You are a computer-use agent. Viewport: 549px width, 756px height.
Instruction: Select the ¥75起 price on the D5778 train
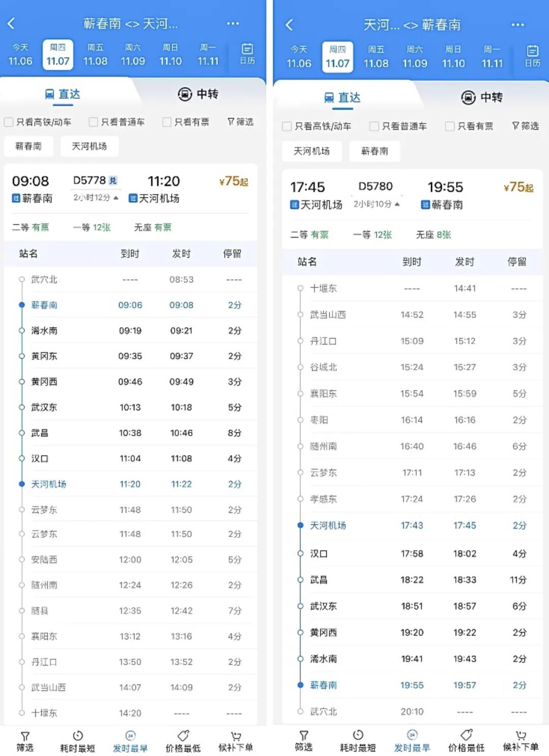point(233,182)
